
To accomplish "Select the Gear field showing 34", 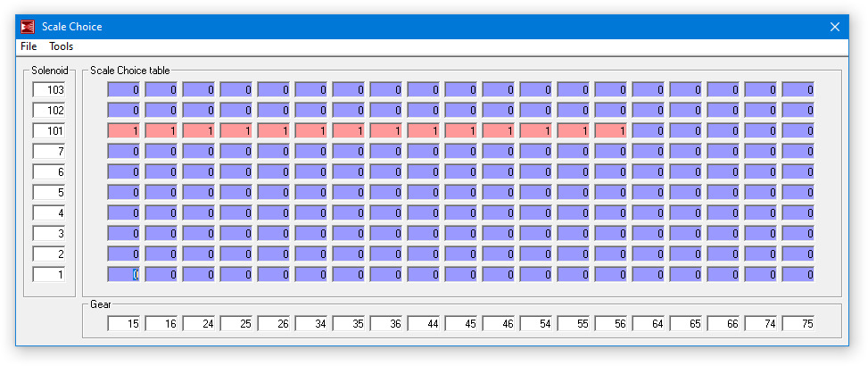I will click(311, 324).
